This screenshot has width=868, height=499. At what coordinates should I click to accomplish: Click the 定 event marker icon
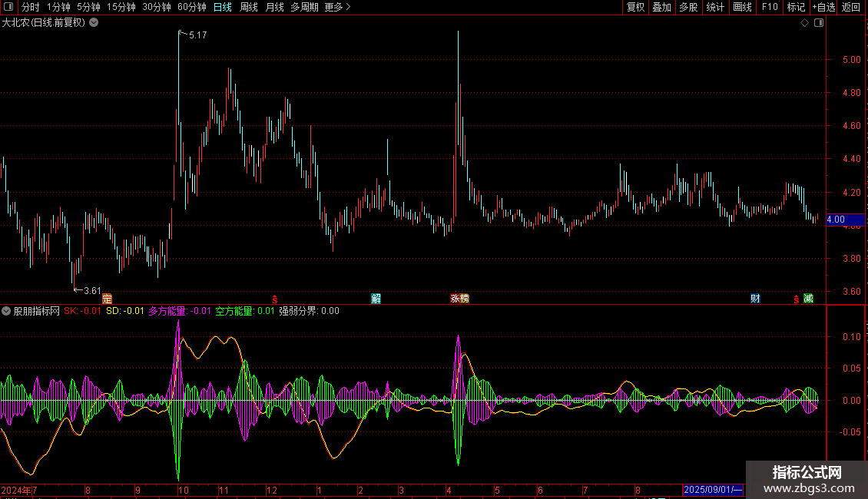coord(107,298)
